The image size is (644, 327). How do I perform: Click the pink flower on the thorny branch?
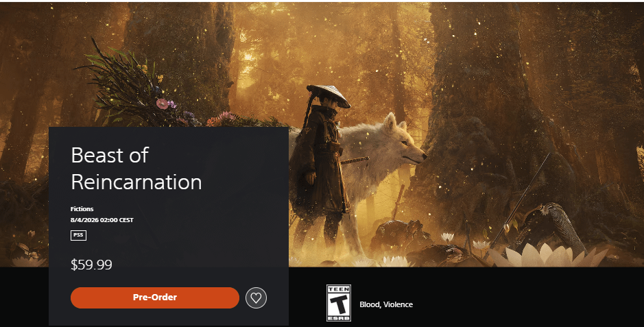163,104
